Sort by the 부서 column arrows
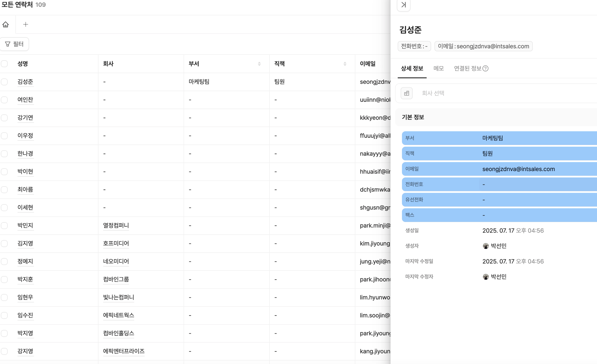 pos(259,64)
